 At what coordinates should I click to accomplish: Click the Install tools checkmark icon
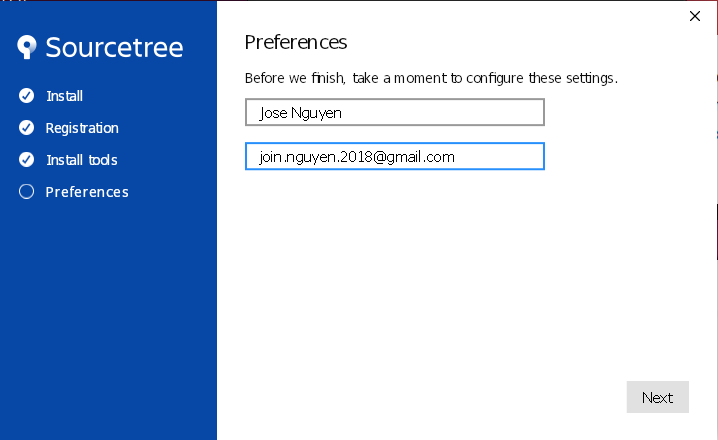click(27, 160)
